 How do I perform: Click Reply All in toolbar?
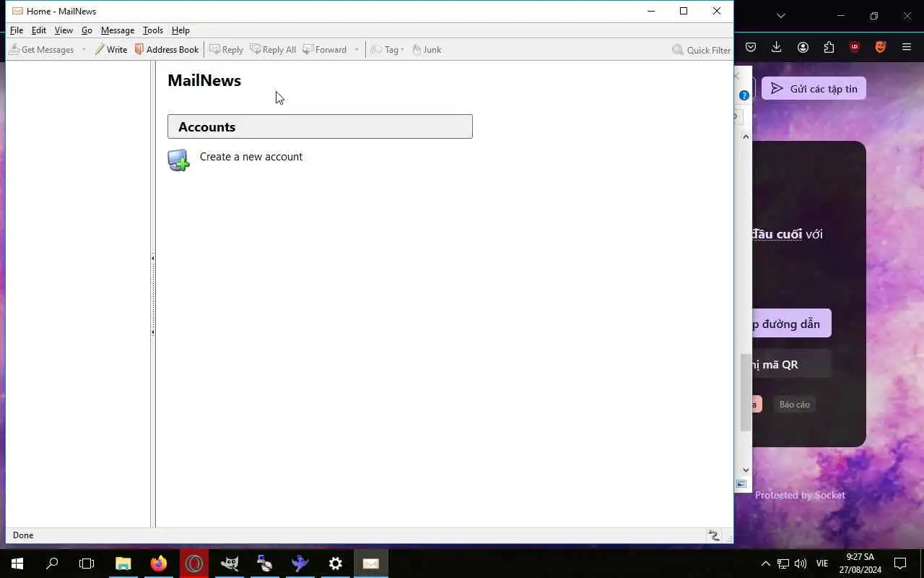click(273, 50)
